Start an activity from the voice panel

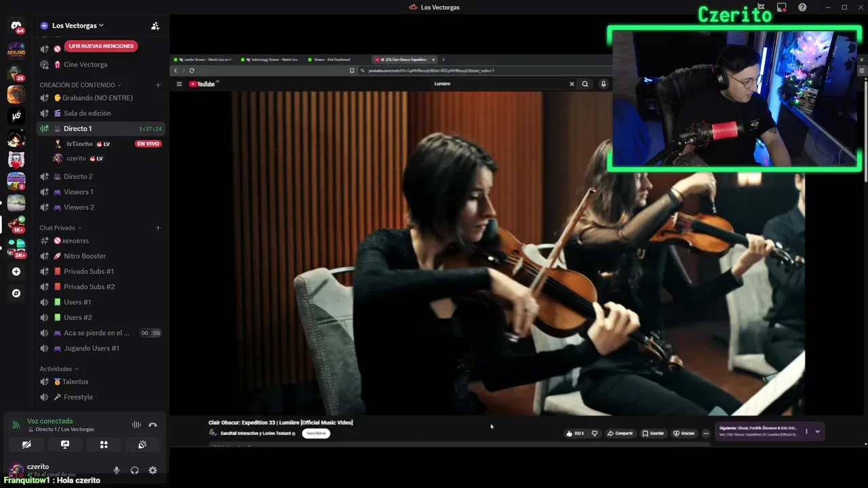(x=104, y=445)
